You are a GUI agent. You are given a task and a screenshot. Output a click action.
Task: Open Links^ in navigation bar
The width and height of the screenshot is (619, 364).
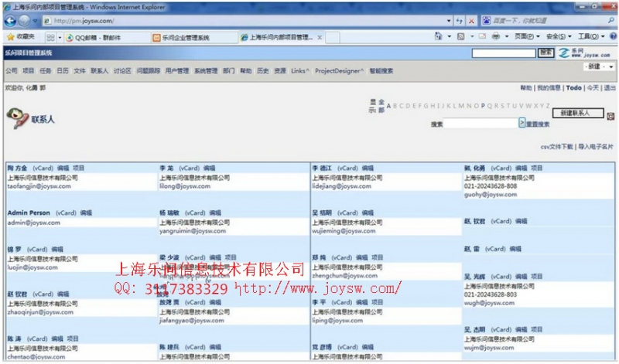[x=300, y=71]
